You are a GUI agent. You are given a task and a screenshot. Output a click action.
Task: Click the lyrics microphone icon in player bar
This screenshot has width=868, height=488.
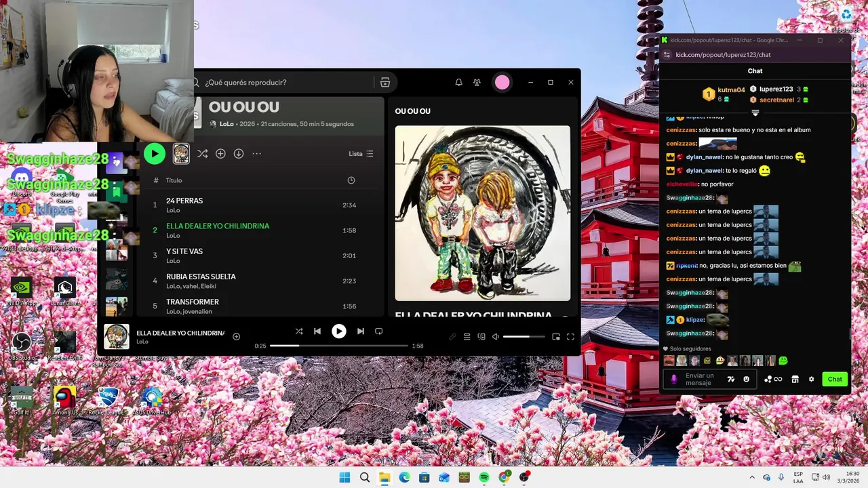click(452, 337)
